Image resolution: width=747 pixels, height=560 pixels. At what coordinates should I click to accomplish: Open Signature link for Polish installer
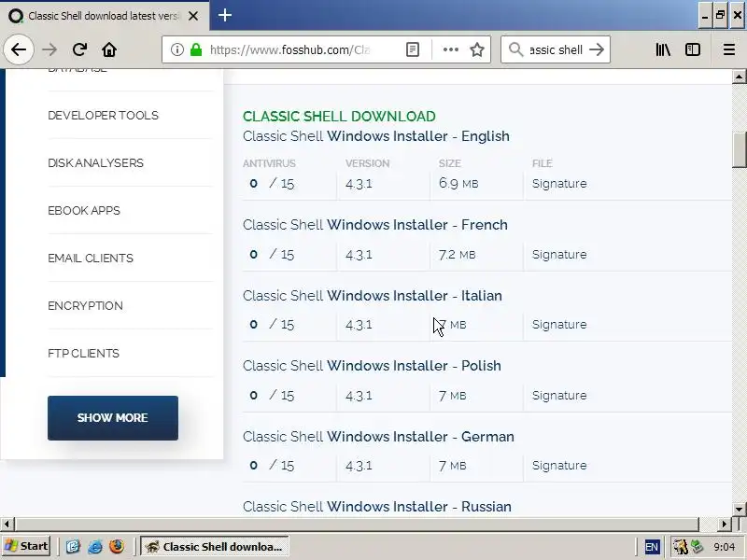pos(559,396)
